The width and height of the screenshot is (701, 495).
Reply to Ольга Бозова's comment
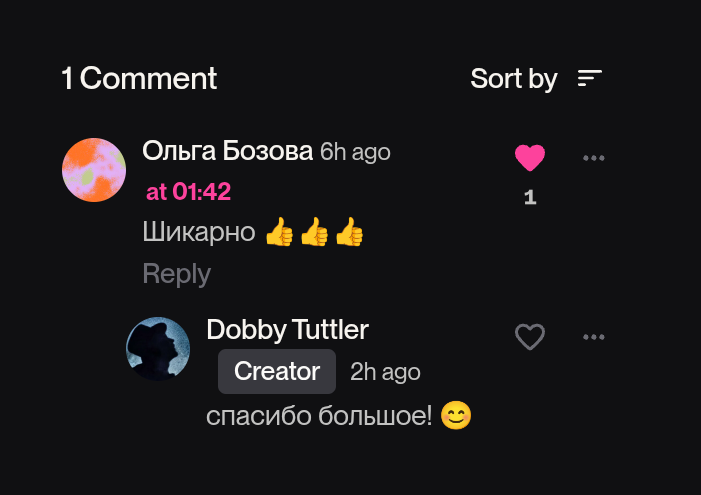[176, 273]
